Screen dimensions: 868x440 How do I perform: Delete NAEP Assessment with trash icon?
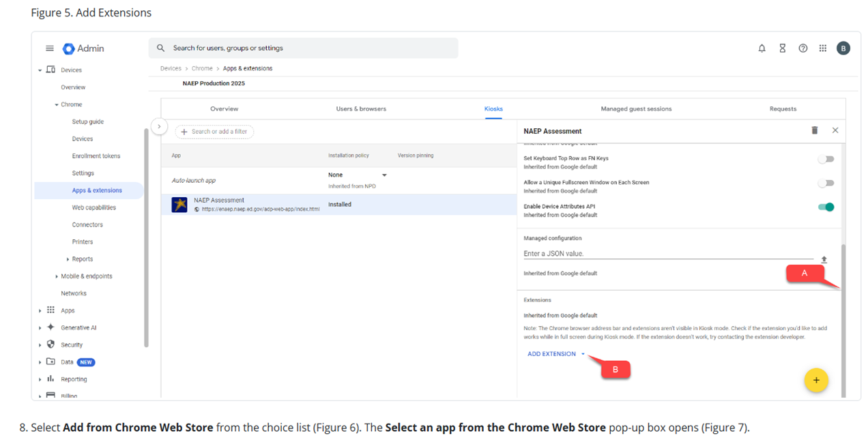[x=814, y=130]
